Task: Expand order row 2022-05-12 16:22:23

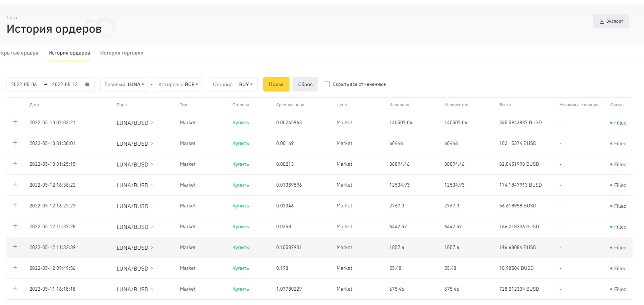Action: tap(15, 205)
